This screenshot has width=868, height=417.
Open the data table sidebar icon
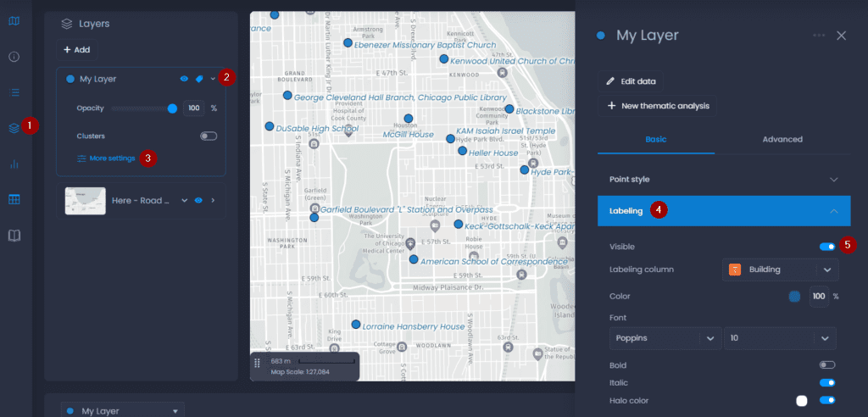pos(14,199)
